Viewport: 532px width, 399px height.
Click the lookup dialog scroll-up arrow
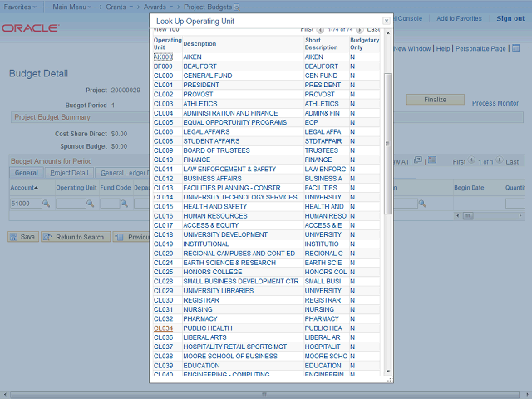[x=388, y=33]
